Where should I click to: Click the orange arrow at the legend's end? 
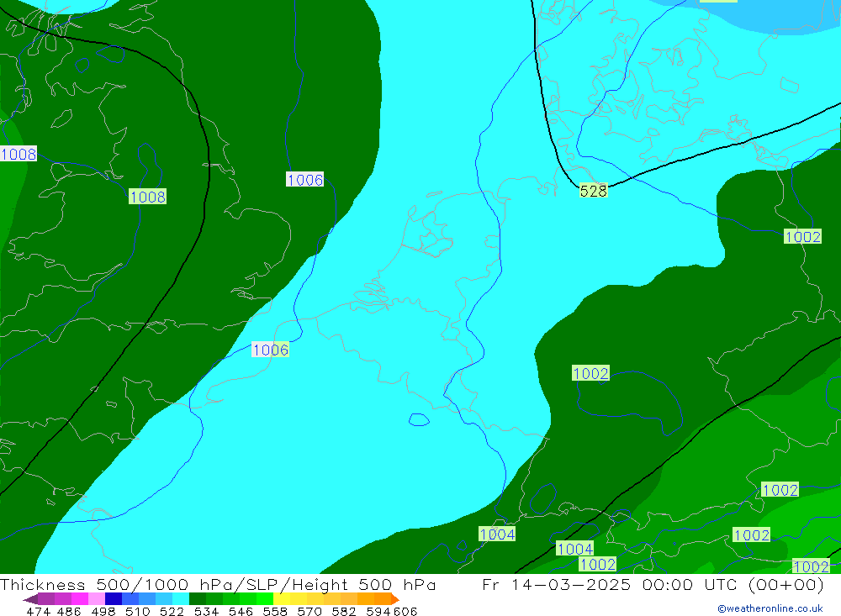click(395, 599)
